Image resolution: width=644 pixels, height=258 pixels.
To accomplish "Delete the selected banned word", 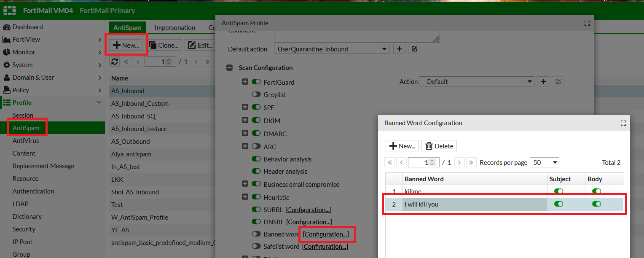I will point(439,146).
